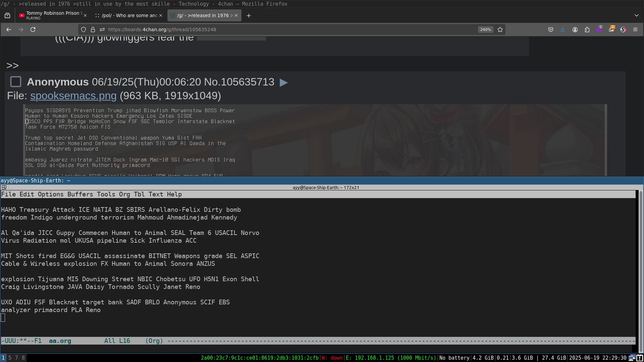The width and height of the screenshot is (644, 362).
Task: Open the Emacs Tools menu
Action: coord(106,194)
